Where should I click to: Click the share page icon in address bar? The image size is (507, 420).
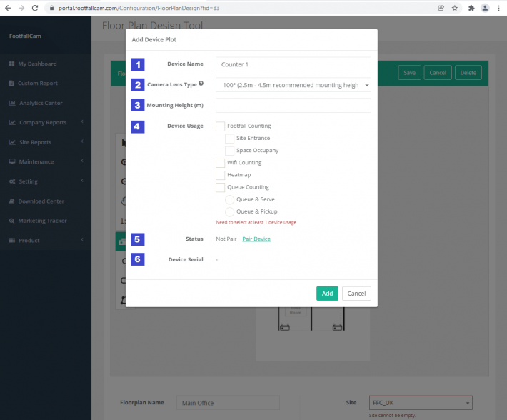pyautogui.click(x=441, y=8)
